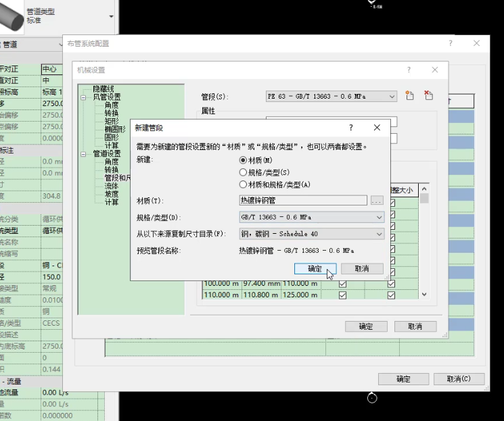504x421 pixels.
Task: Cancel the 新建管段 dialog
Action: point(362,269)
